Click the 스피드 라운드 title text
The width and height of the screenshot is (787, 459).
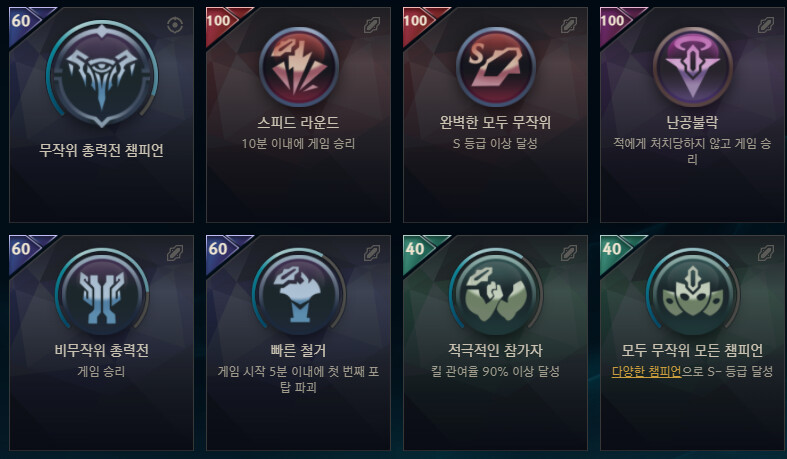(x=298, y=122)
